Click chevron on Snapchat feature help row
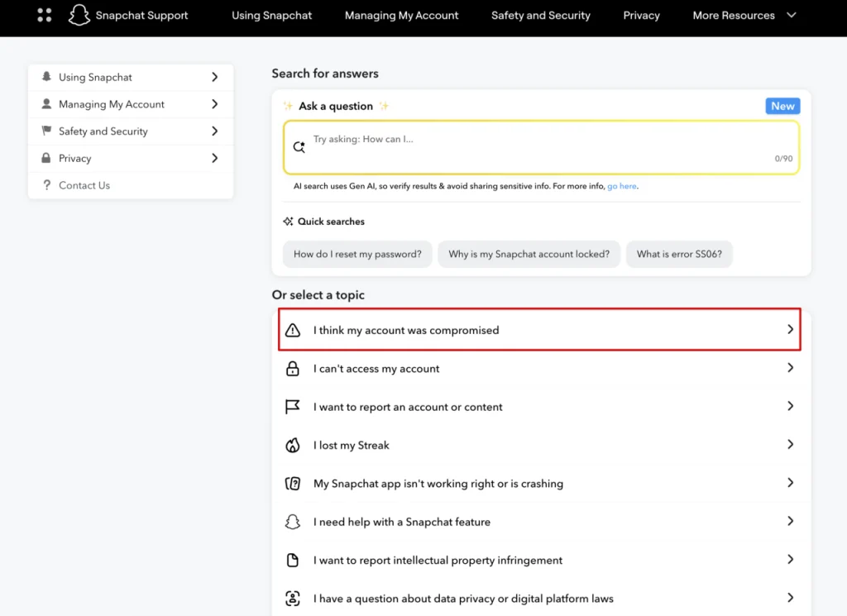Viewport: 847px width, 616px height. (x=790, y=521)
